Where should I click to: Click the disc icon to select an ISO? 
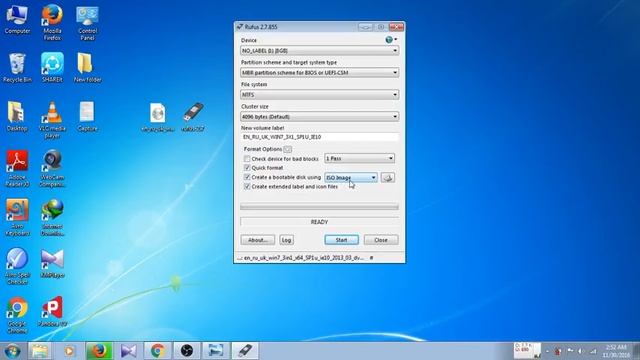click(x=388, y=178)
